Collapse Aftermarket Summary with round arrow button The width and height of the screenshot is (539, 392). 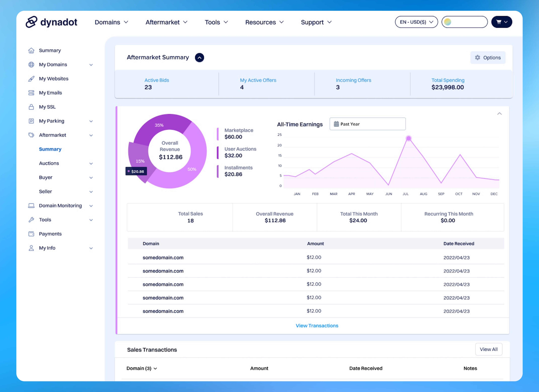point(199,57)
